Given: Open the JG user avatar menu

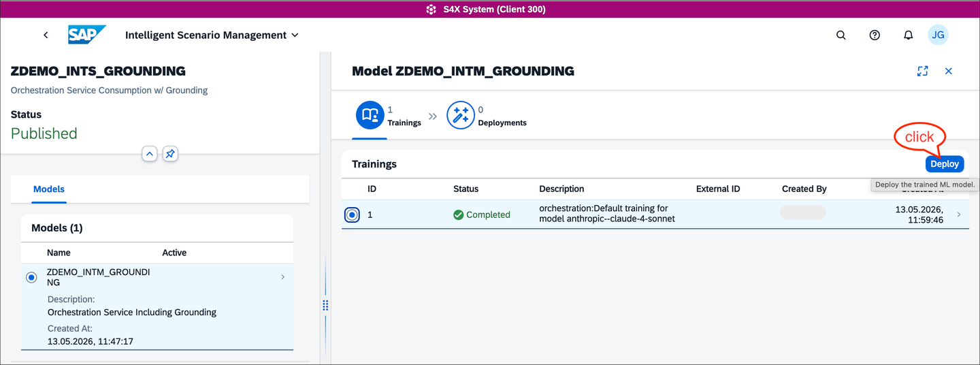Looking at the screenshot, I should tap(938, 35).
